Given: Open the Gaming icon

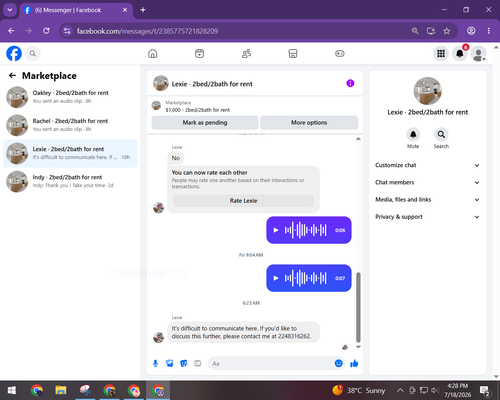Looking at the screenshot, I should pyautogui.click(x=340, y=53).
